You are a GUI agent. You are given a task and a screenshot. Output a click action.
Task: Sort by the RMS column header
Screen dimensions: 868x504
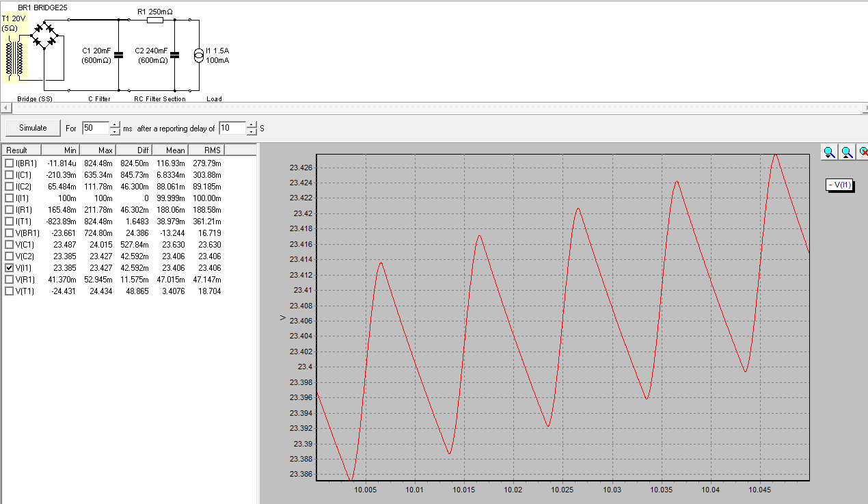coord(206,150)
